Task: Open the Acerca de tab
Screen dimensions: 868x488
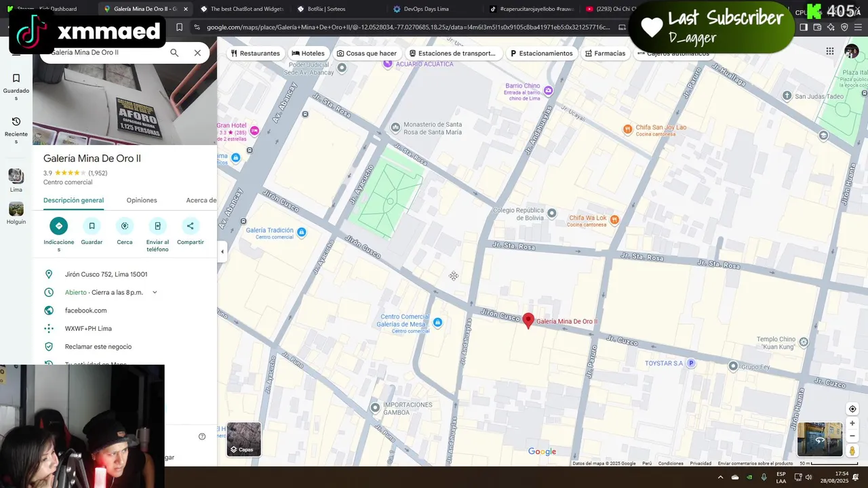Action: point(201,200)
